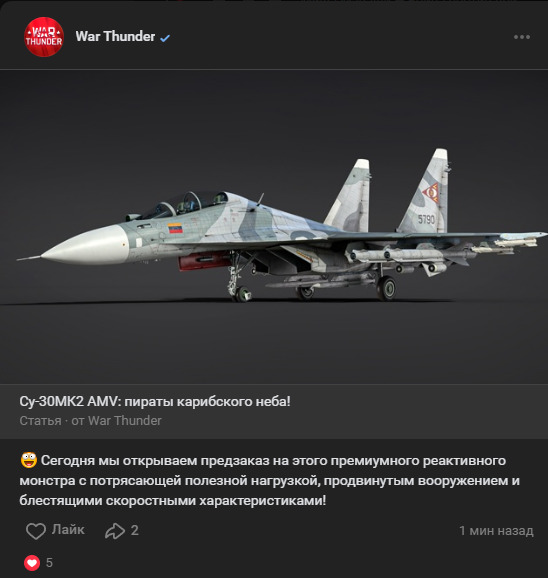This screenshot has height=578, width=548.
Task: Click the "Лайк" label
Action: point(68,530)
